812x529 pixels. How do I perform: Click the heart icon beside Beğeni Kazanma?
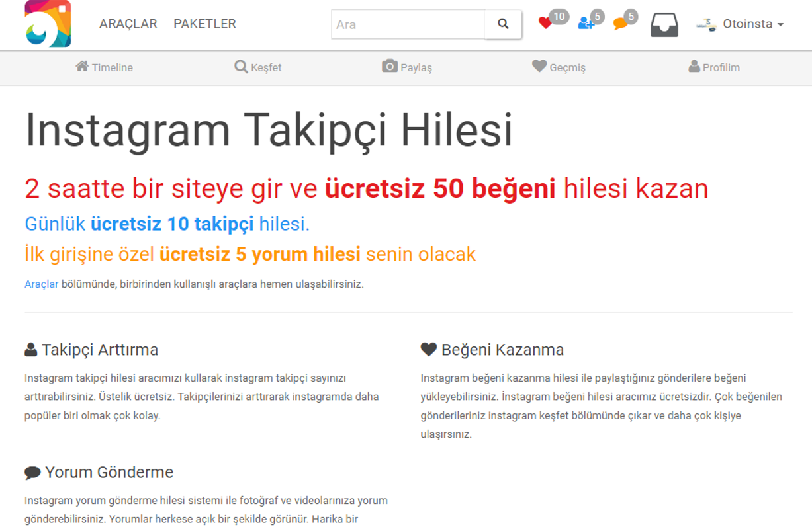429,349
